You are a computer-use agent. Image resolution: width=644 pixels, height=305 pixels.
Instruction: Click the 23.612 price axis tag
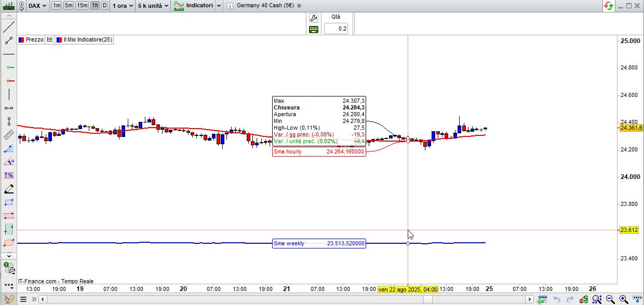629,230
